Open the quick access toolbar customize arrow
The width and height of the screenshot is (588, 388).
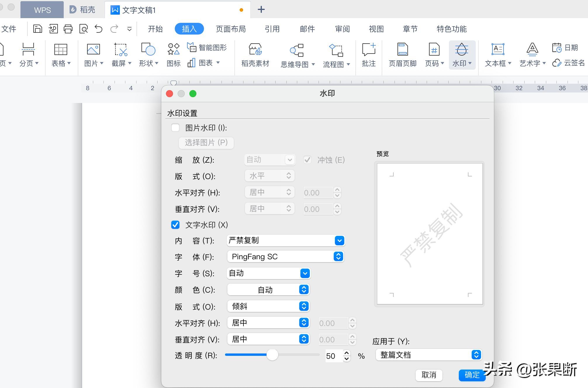129,29
